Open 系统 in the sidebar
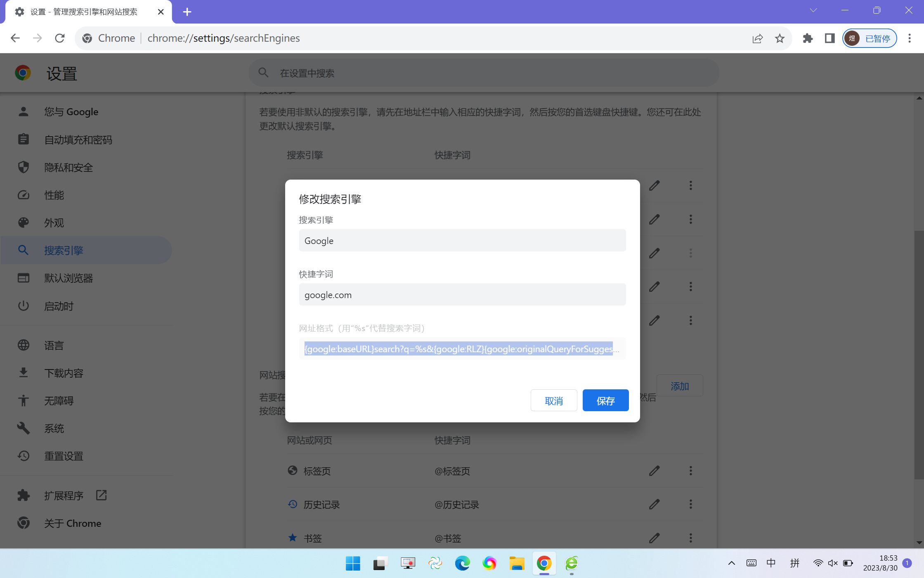The height and width of the screenshot is (578, 924). click(x=86, y=428)
